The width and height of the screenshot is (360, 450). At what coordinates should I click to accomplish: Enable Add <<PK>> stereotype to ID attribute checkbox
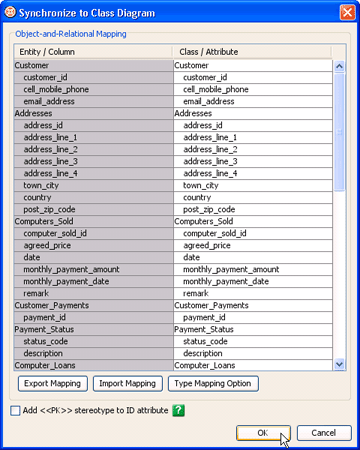point(15,411)
